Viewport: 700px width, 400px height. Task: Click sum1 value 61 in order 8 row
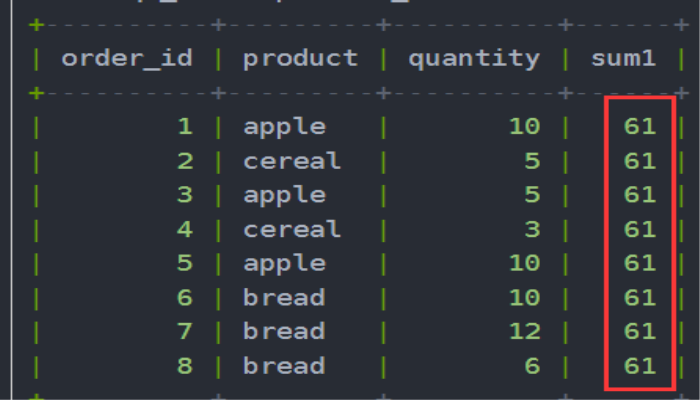click(x=640, y=366)
